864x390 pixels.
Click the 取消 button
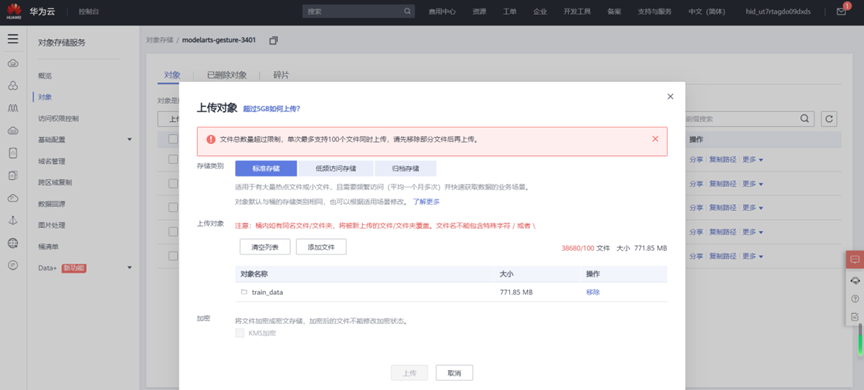(454, 373)
